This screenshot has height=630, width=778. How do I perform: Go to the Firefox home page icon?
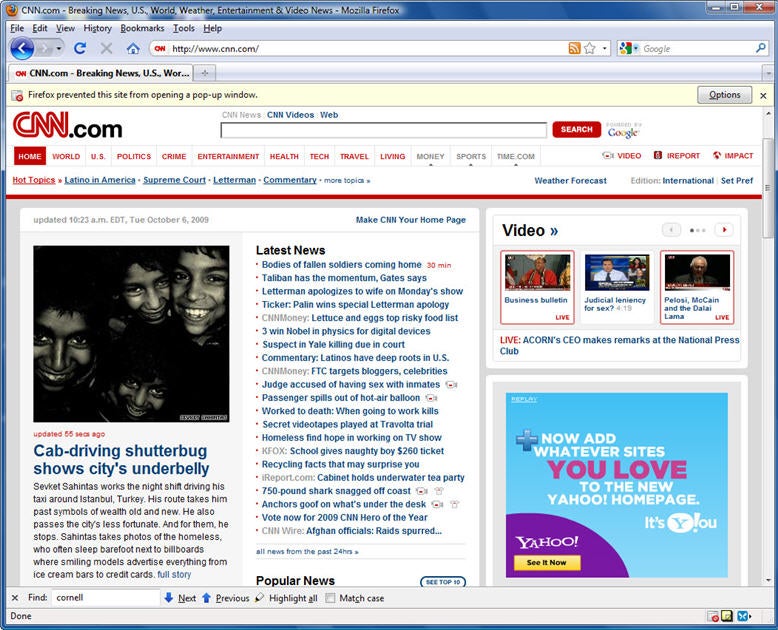(132, 49)
